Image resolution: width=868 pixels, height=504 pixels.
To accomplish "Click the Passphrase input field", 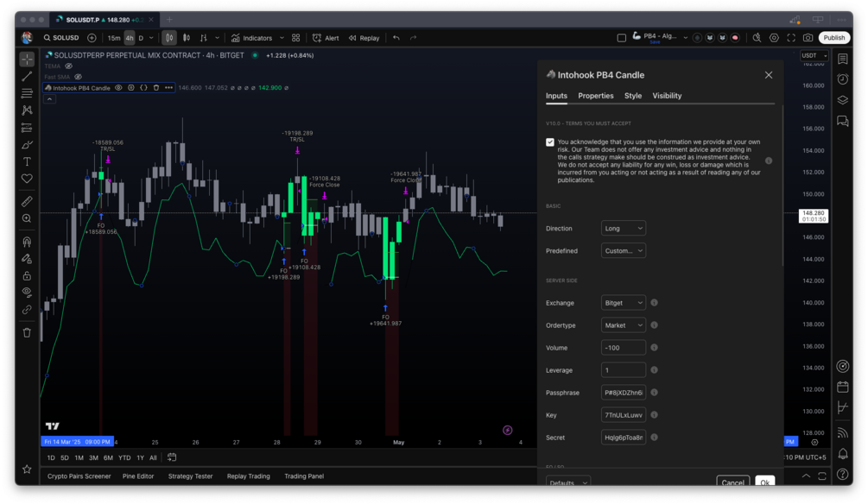I will click(x=624, y=393).
